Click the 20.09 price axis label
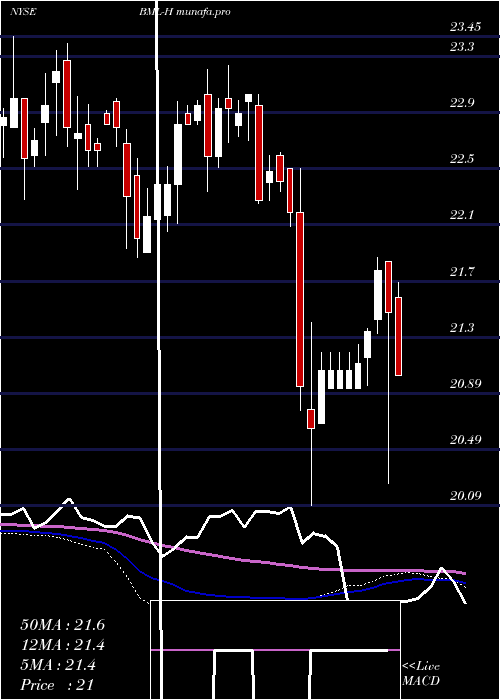Viewport: 500px width, 700px height. coord(465,496)
